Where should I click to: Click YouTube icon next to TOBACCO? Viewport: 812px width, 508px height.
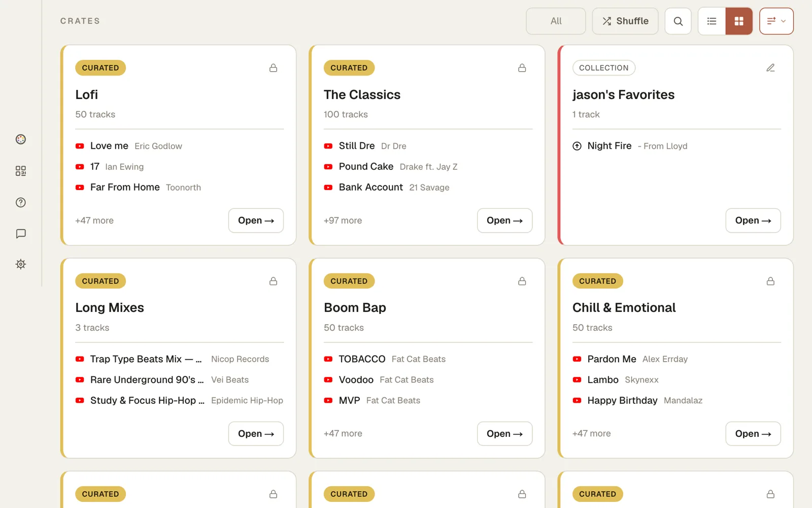point(328,359)
